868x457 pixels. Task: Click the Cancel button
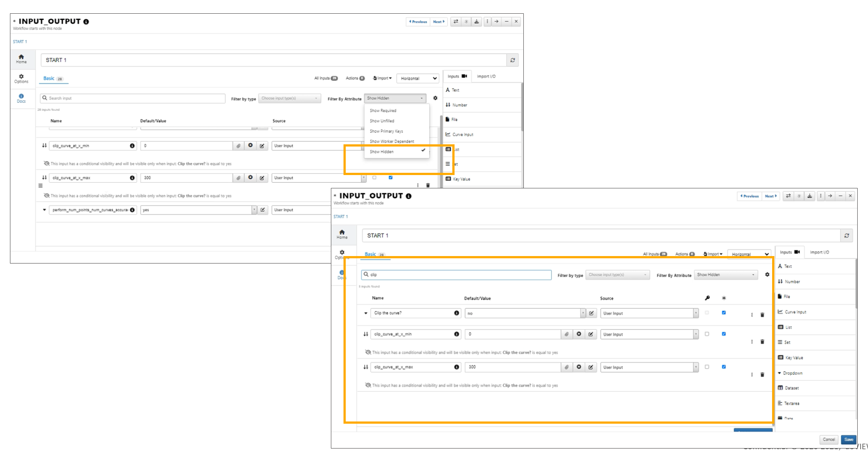(x=828, y=440)
